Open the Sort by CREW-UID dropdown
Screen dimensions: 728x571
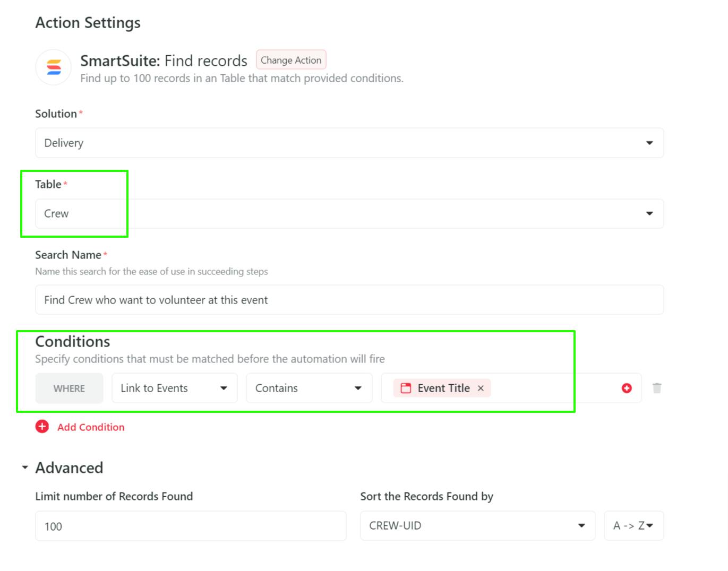477,525
